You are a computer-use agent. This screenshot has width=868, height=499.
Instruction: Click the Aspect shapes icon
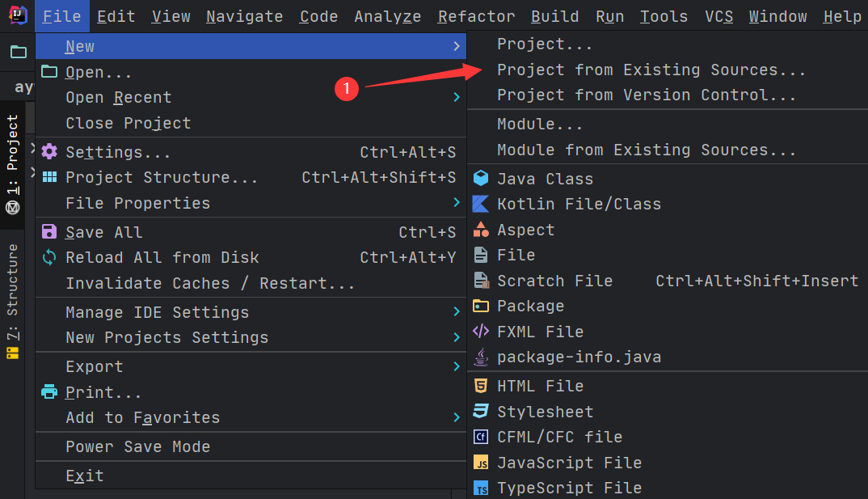click(481, 230)
